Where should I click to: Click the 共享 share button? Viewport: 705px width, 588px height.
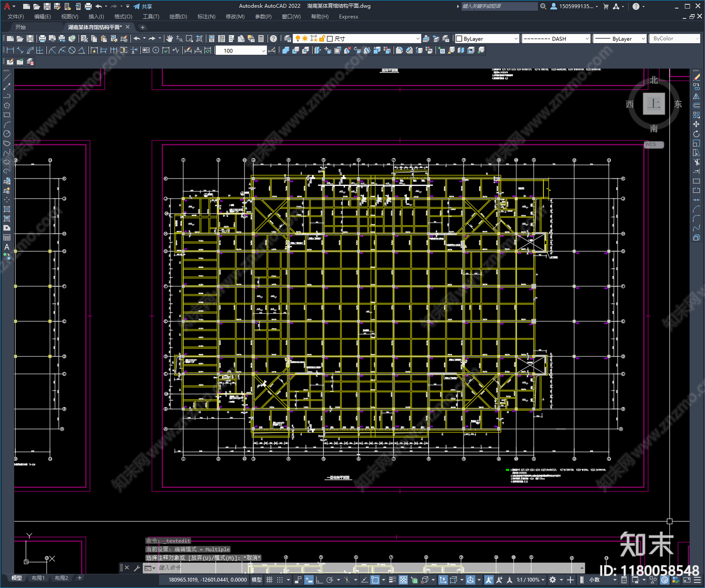(143, 6)
